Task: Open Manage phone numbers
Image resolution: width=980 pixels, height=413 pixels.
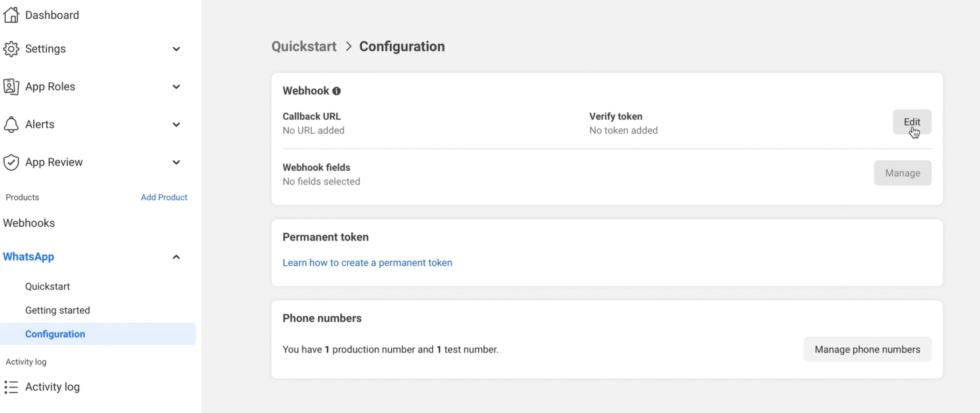Action: pyautogui.click(x=867, y=349)
